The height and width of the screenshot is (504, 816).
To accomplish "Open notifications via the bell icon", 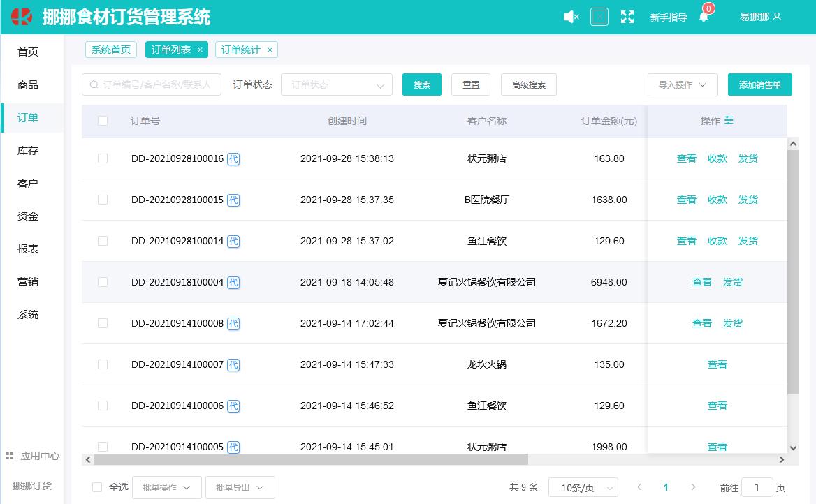I will click(x=702, y=17).
